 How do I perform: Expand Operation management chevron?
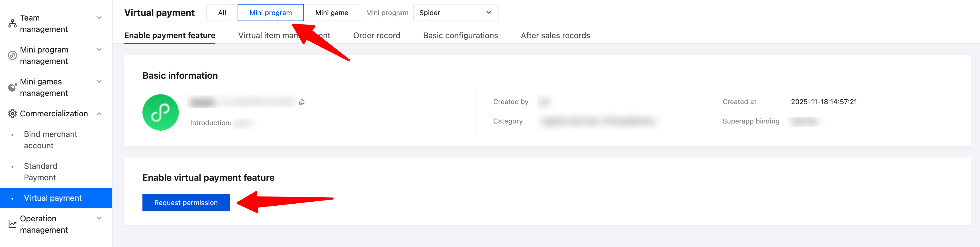pos(99,218)
